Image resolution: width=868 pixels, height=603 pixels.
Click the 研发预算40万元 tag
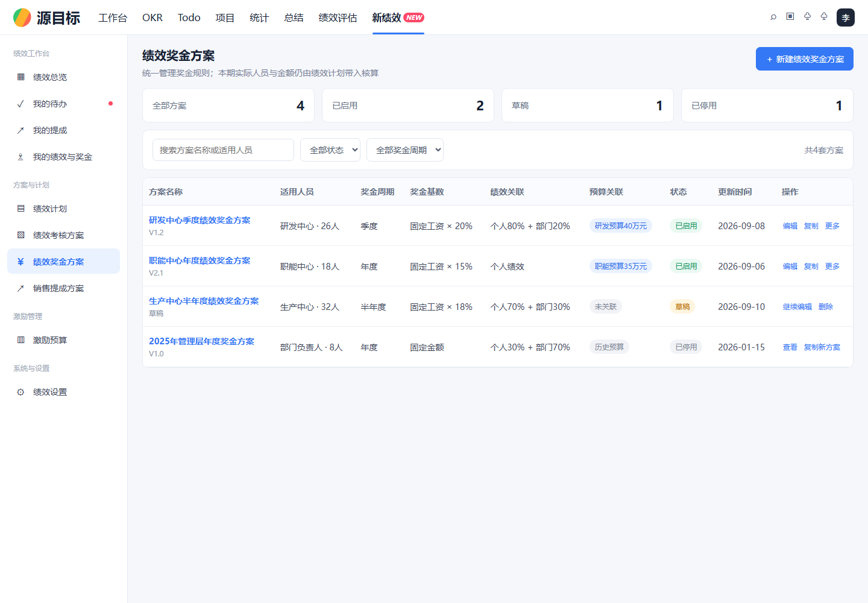(x=621, y=226)
